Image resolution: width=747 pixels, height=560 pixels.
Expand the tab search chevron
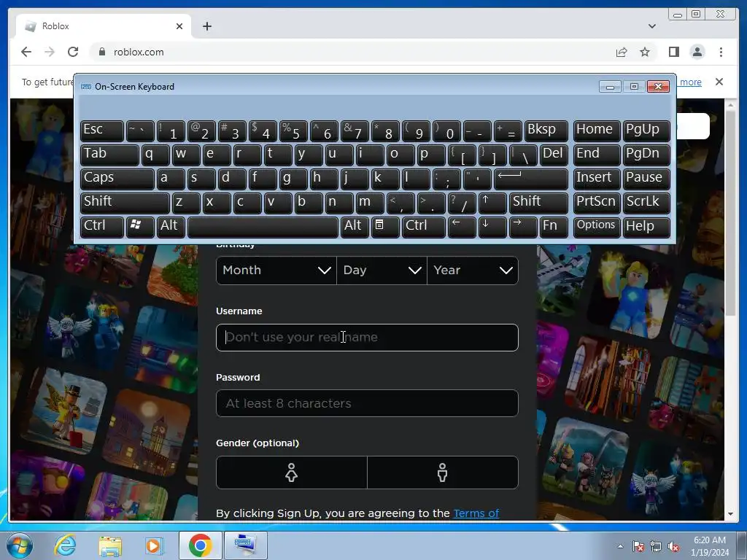pos(651,26)
